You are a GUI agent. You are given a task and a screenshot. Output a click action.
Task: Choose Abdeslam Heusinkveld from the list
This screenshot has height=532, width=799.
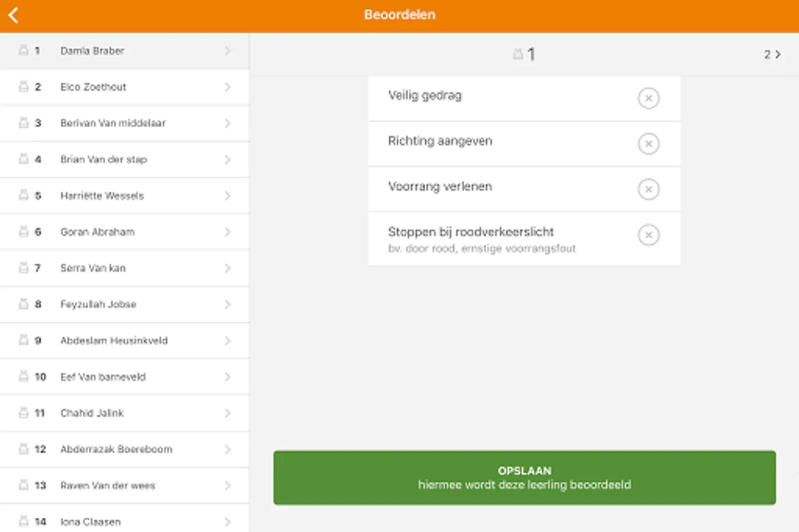[x=114, y=340]
